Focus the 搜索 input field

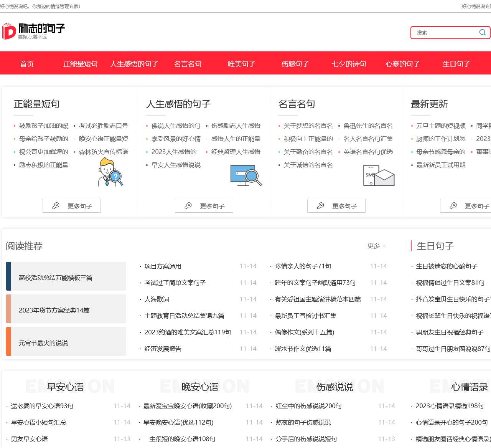[x=445, y=33]
